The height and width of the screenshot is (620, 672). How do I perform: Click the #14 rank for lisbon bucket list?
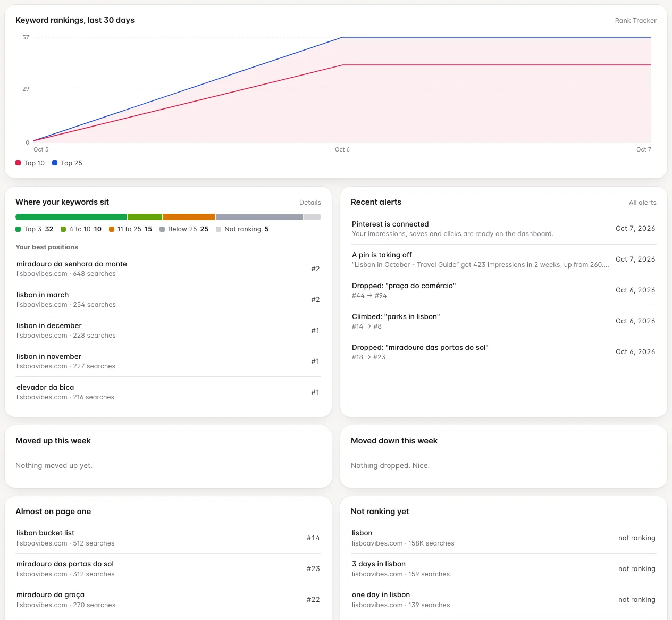313,538
